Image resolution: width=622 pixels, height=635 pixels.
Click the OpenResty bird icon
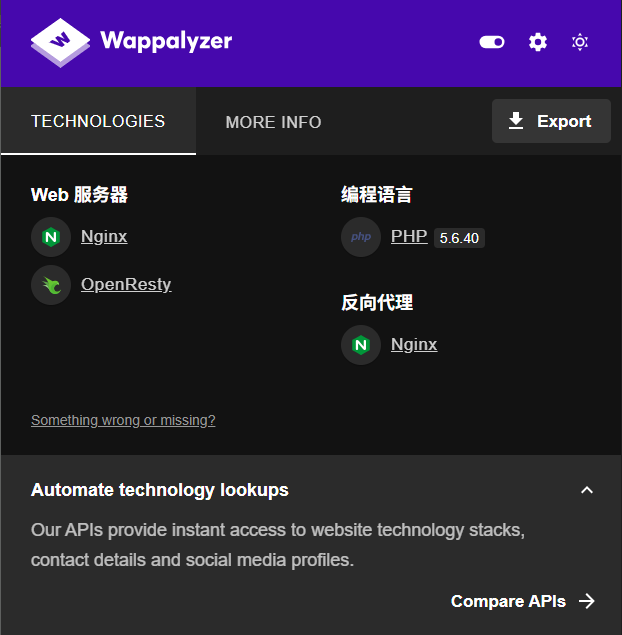tap(51, 285)
